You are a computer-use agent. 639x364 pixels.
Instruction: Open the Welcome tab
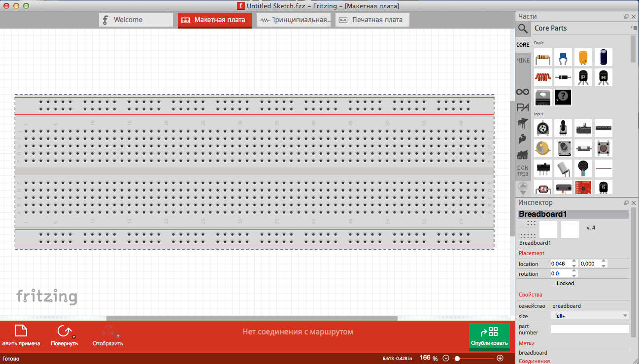click(136, 20)
